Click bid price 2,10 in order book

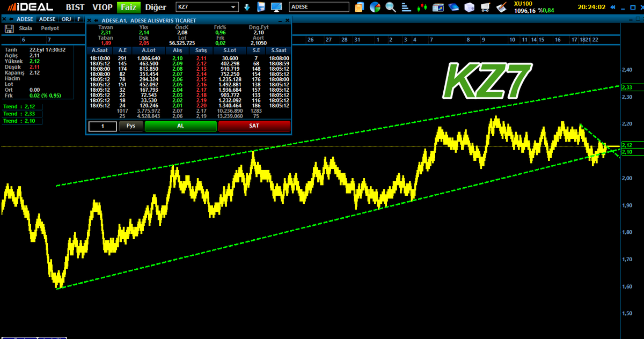click(178, 58)
